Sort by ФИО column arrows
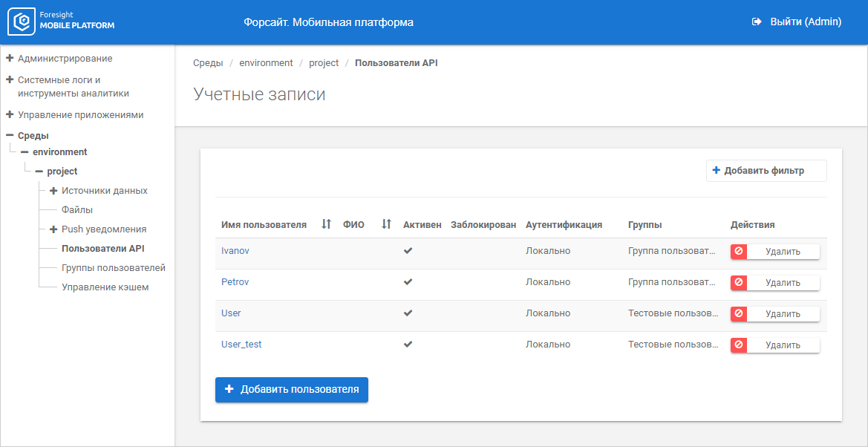This screenshot has height=447, width=868. click(x=386, y=224)
